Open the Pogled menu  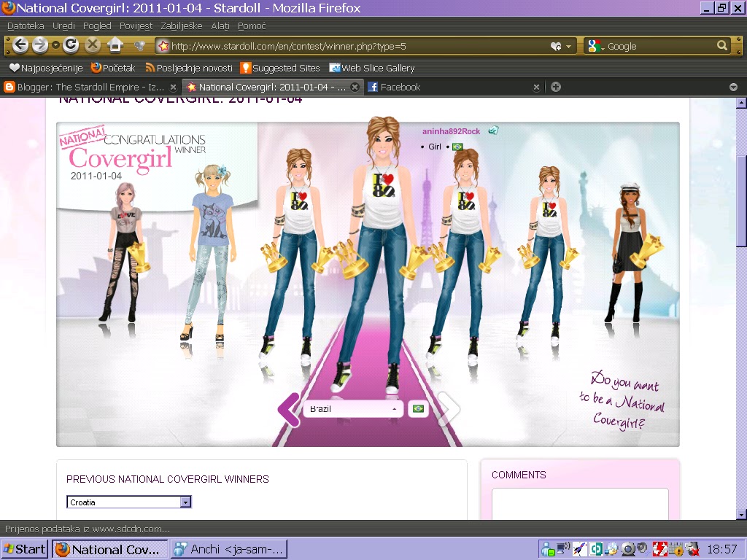97,26
